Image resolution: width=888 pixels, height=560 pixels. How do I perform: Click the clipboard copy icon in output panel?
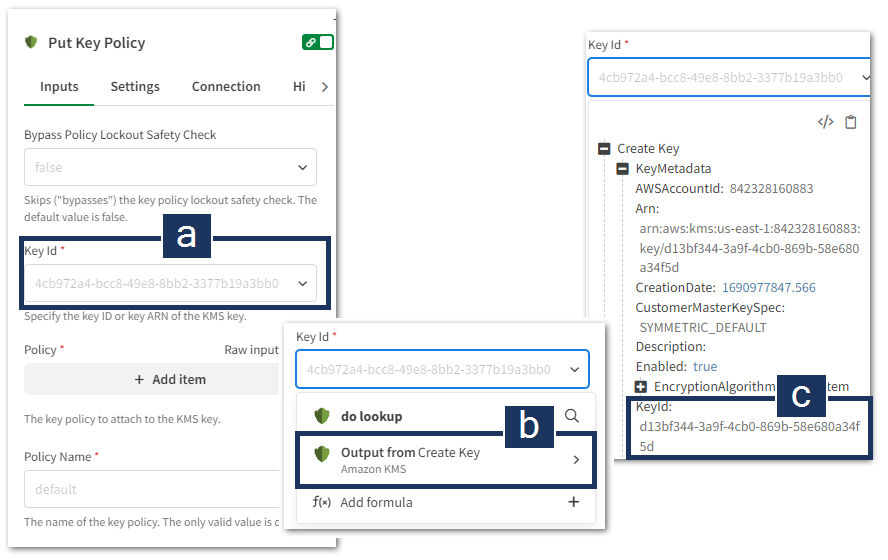click(x=851, y=122)
